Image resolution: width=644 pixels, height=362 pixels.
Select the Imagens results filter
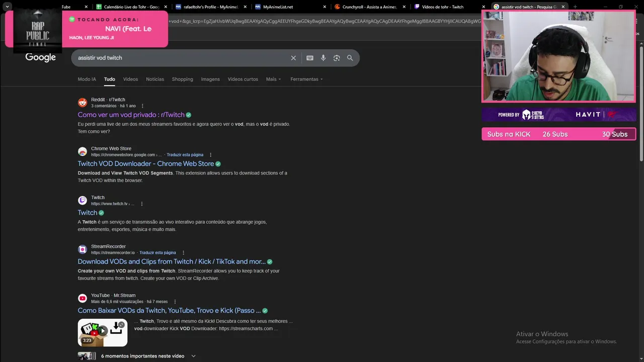tap(210, 79)
